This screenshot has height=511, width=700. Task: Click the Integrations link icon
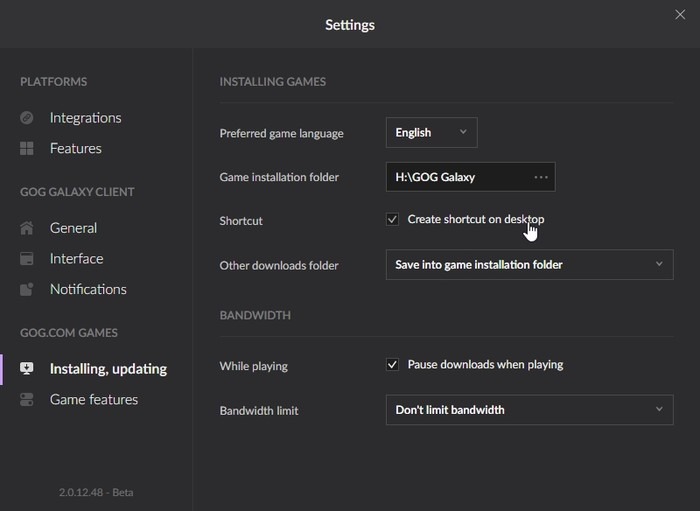click(26, 118)
